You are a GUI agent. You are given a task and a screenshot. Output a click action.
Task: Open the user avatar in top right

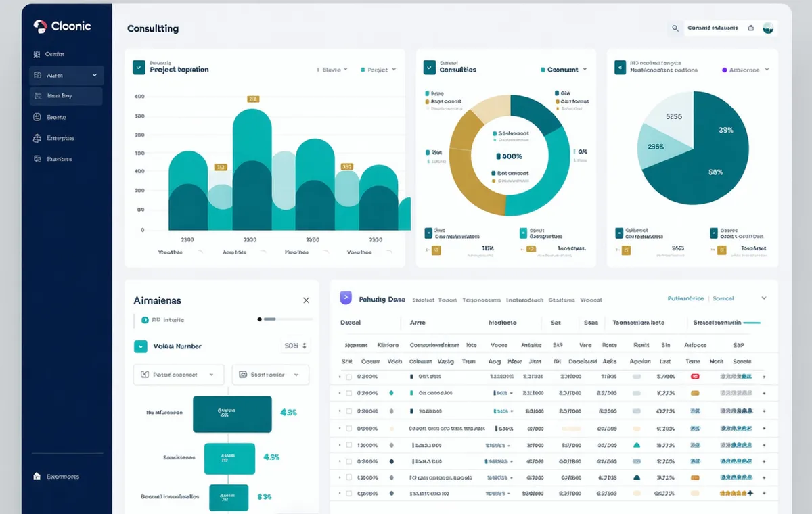(768, 28)
